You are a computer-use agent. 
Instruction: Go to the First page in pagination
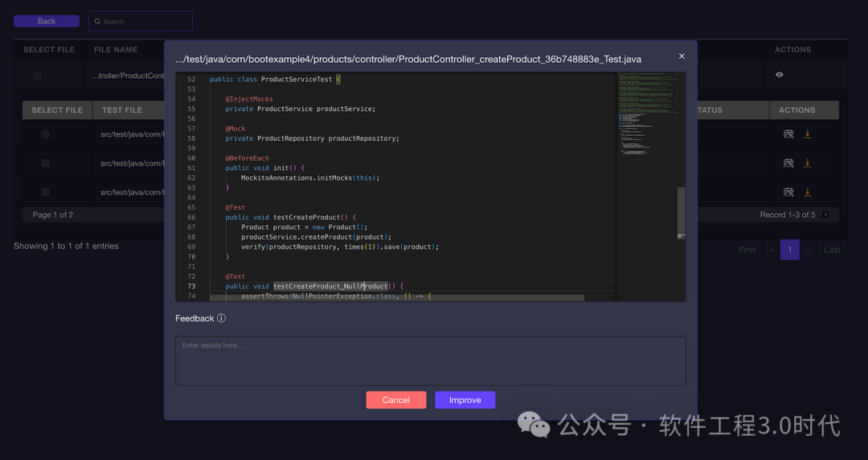(747, 250)
